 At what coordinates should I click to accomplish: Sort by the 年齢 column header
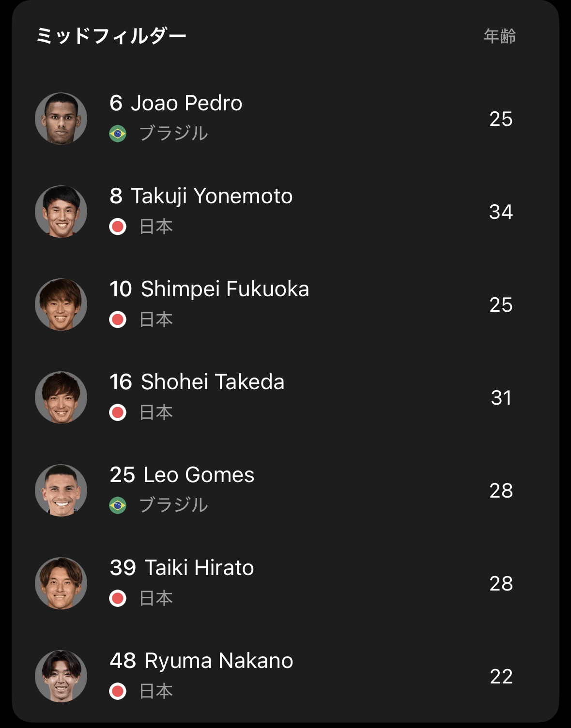500,36
